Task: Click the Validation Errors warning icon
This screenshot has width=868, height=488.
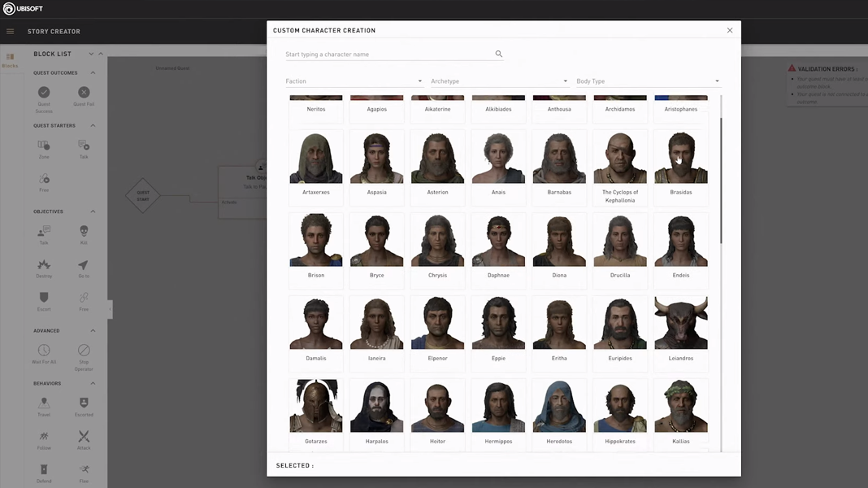Action: (x=792, y=68)
